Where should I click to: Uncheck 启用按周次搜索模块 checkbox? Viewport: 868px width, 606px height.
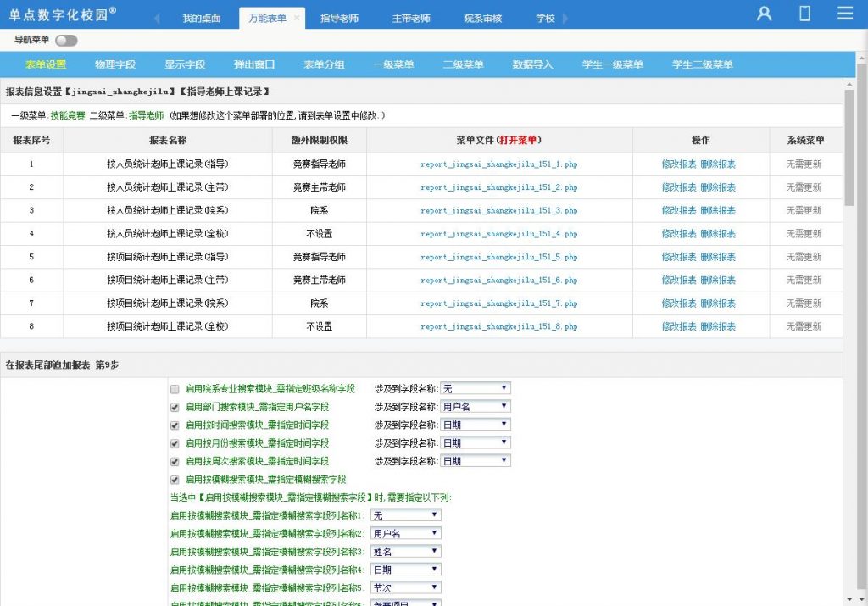[x=175, y=462]
